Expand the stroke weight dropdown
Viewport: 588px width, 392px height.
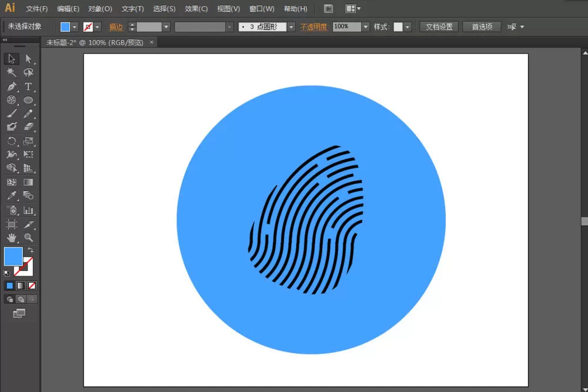(x=166, y=27)
